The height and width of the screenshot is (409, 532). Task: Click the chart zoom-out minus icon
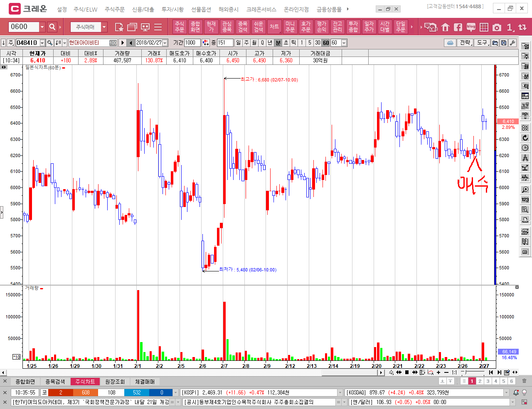click(446, 372)
